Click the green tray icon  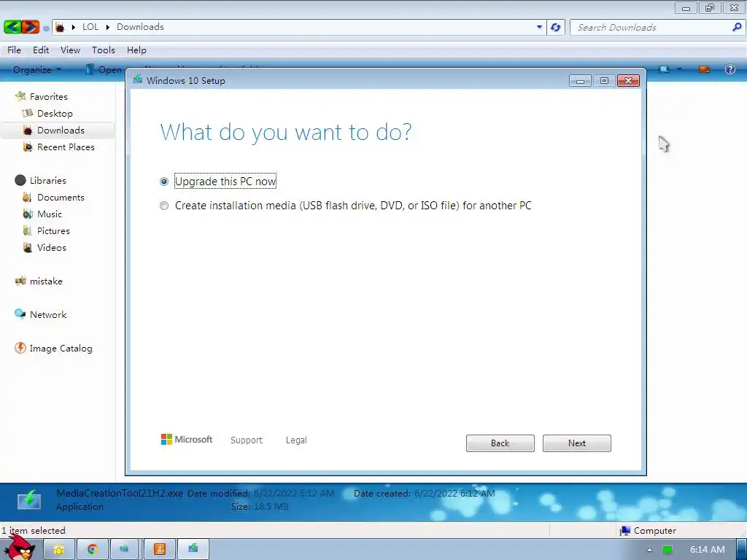(667, 550)
